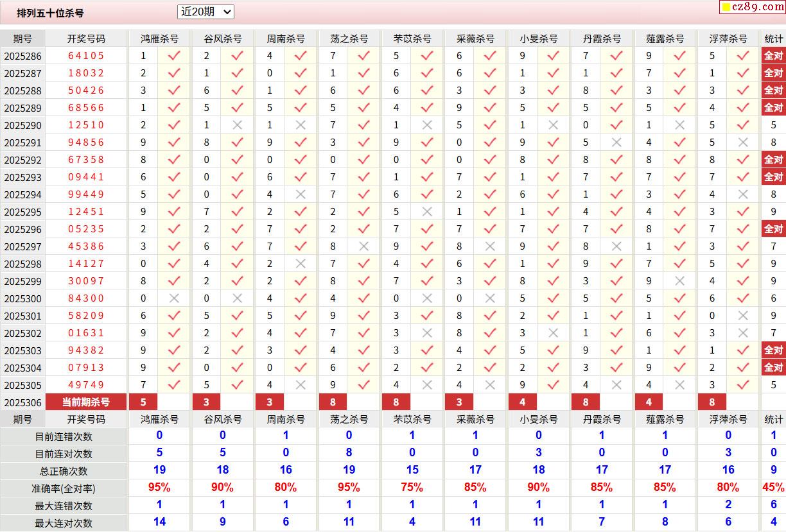This screenshot has width=786, height=532.
Task: Click the 45% value in 准确率 row
Action: coord(773,488)
